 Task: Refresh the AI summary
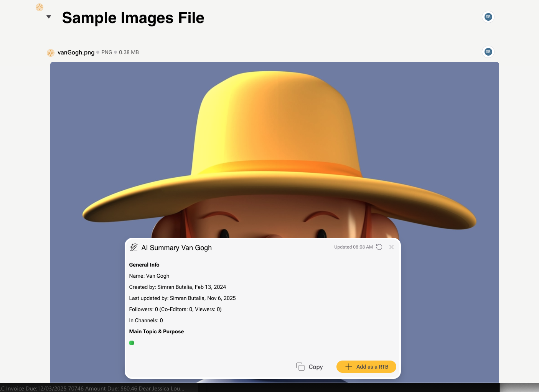tap(379, 247)
